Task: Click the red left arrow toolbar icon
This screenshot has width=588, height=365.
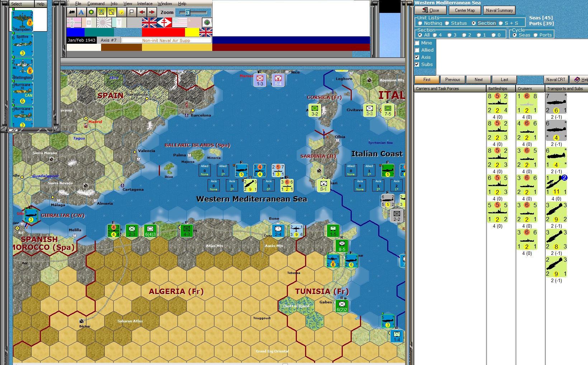Action: point(142,12)
